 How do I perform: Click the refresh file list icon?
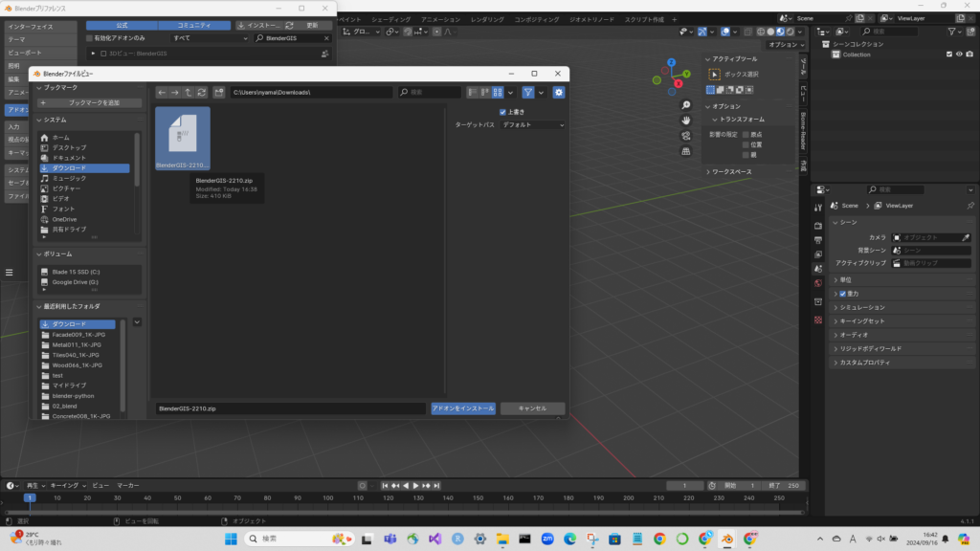[x=202, y=92]
